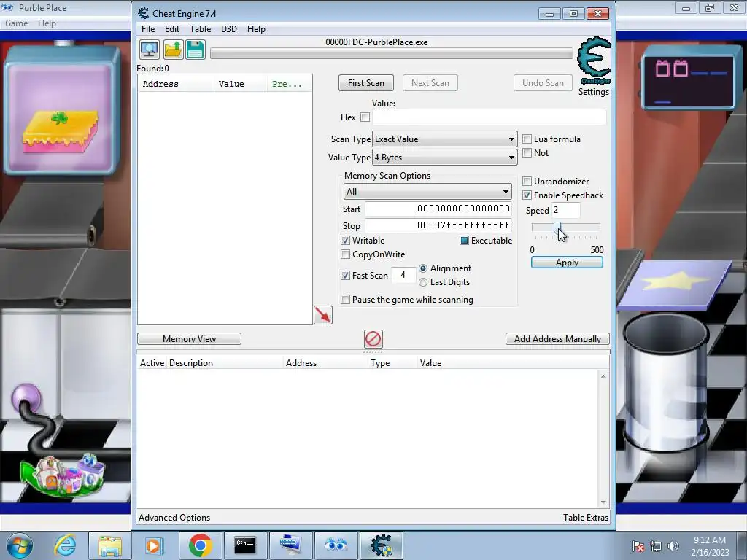Open Purble Place Game menu

pos(16,23)
